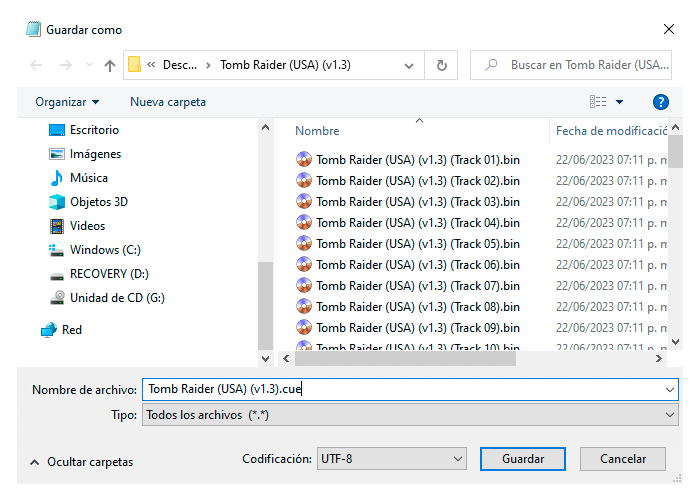Select the Track 04.bin file
The height and width of the screenshot is (500, 700).
pyautogui.click(x=418, y=223)
